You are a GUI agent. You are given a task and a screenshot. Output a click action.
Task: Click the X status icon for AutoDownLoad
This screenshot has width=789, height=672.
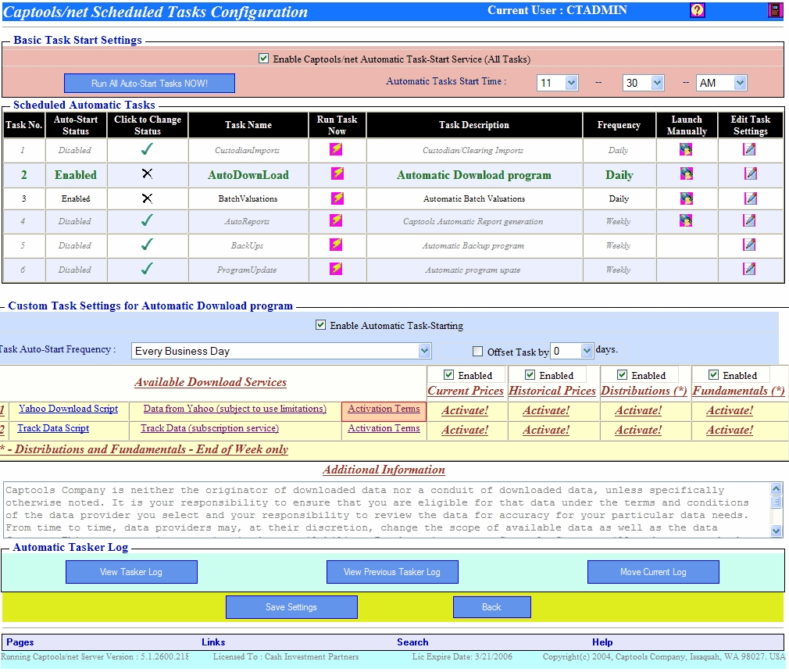(147, 174)
